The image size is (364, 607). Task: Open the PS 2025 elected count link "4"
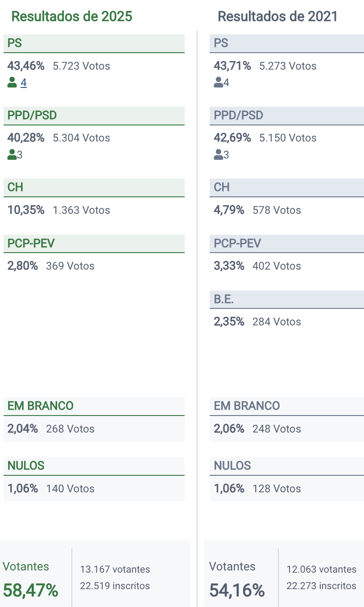(x=24, y=83)
